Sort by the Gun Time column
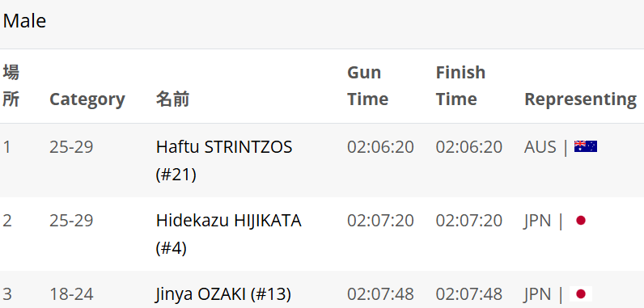Screen dimensions: 644x308 (x=367, y=86)
